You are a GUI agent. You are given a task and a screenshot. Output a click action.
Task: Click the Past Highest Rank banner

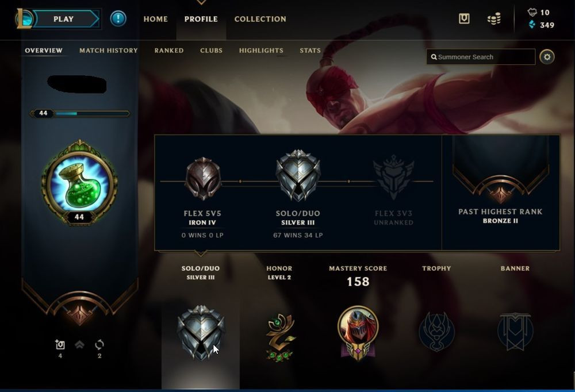pos(501,193)
